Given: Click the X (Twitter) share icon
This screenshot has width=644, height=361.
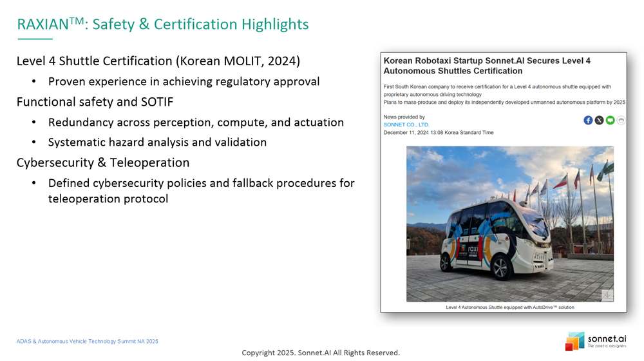Looking at the screenshot, I should [x=599, y=121].
